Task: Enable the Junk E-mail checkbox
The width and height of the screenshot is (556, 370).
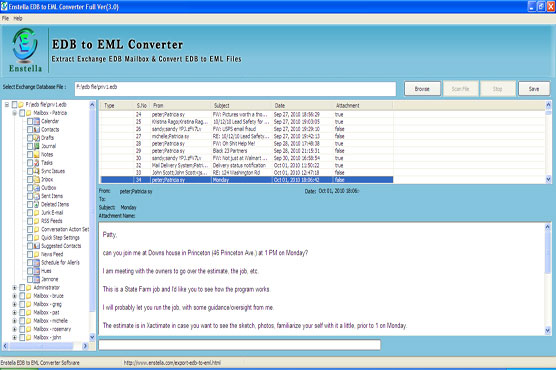Action: [x=30, y=212]
